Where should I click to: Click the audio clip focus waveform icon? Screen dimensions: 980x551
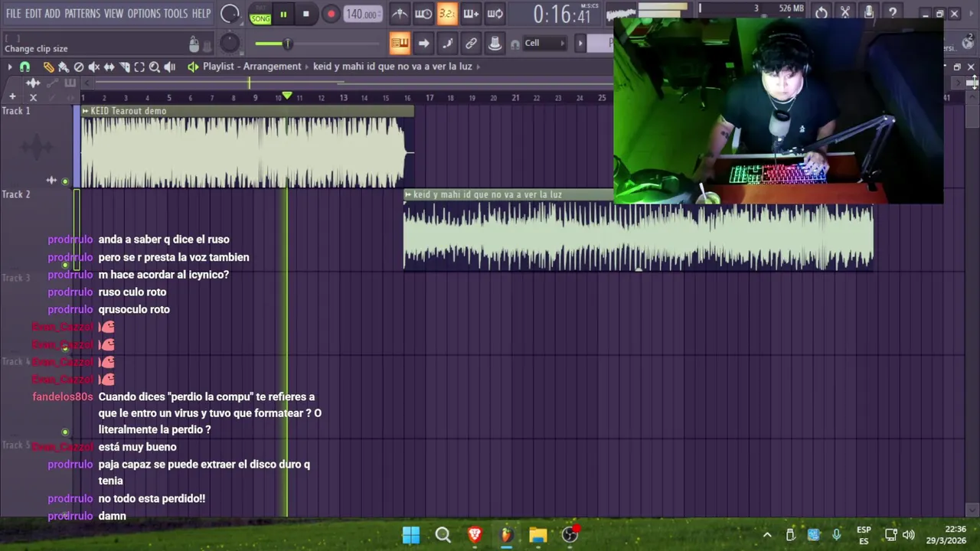pos(33,83)
